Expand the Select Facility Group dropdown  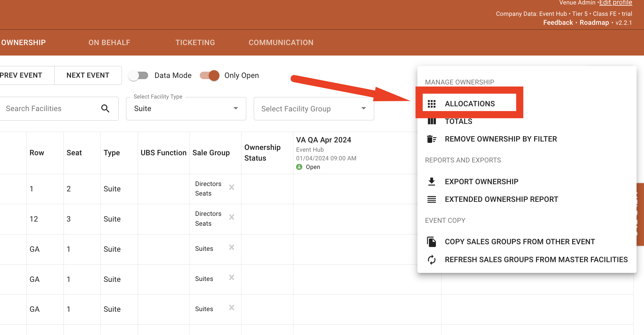tap(314, 109)
